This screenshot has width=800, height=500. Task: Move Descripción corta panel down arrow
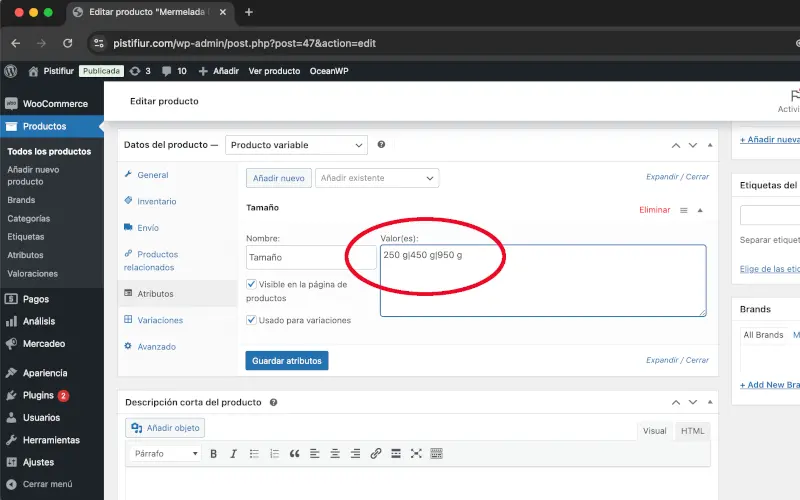[692, 403]
